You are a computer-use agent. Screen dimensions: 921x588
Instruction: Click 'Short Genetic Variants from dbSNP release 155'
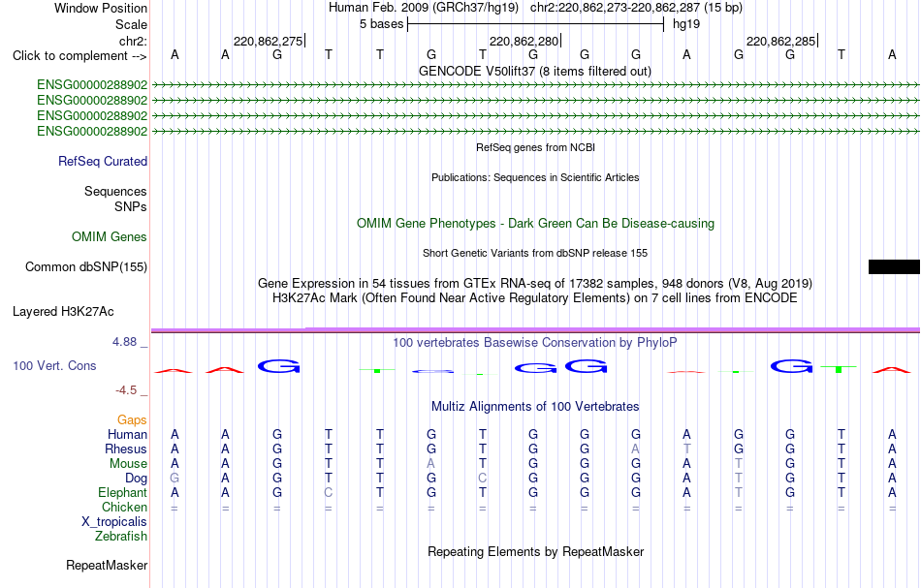[535, 253]
